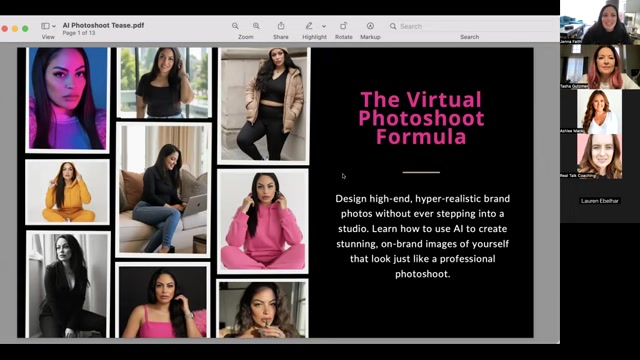
Task: Select the pink-blue neon portrait photo
Action: (x=67, y=99)
